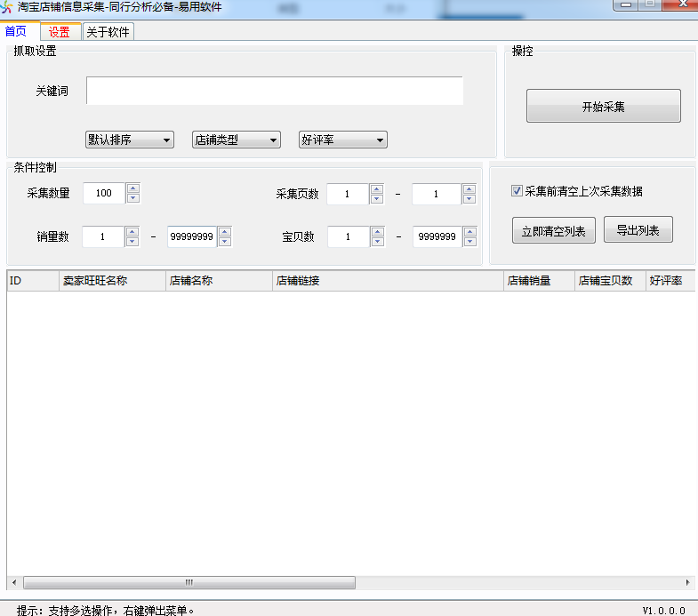Increase 采集数量 with up arrow
698x616 pixels.
(x=133, y=188)
